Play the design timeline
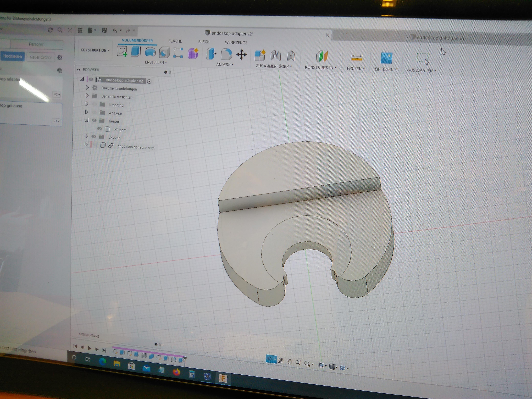The image size is (532, 399). pyautogui.click(x=90, y=348)
